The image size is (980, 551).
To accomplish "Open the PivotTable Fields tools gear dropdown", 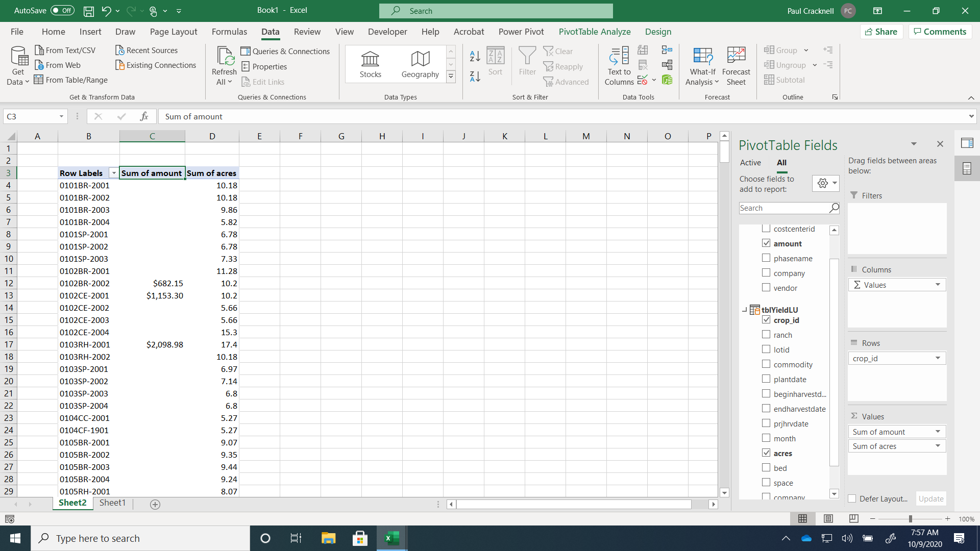I will [825, 183].
